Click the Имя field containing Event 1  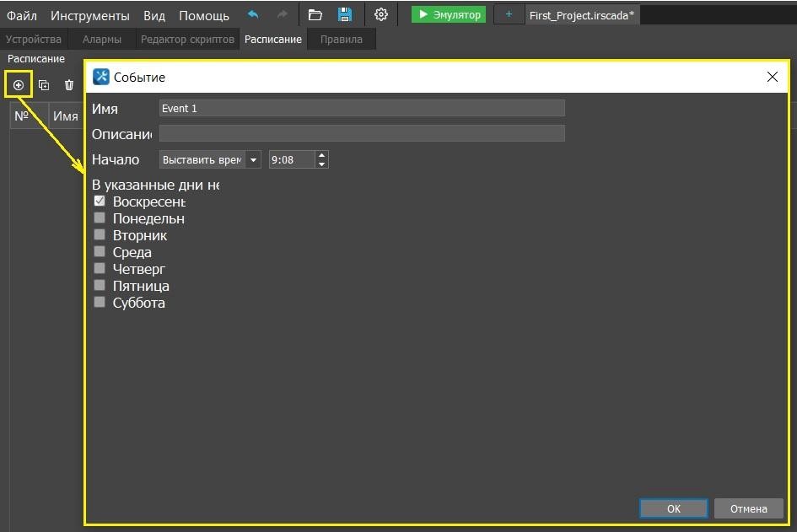[362, 108]
